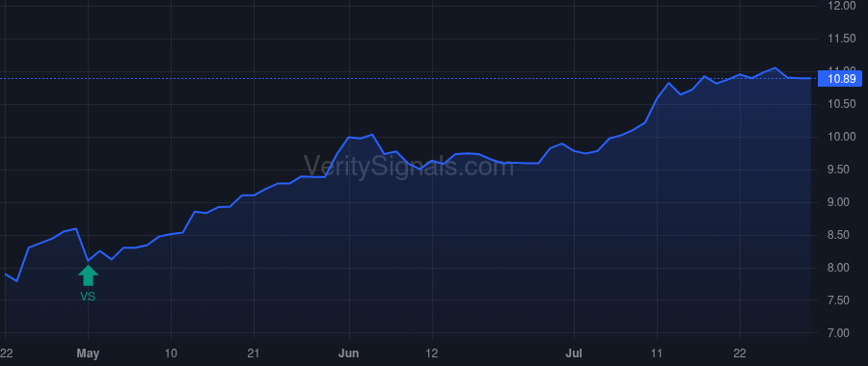868x366 pixels.
Task: Click the Jul date axis label
Action: [x=574, y=353]
